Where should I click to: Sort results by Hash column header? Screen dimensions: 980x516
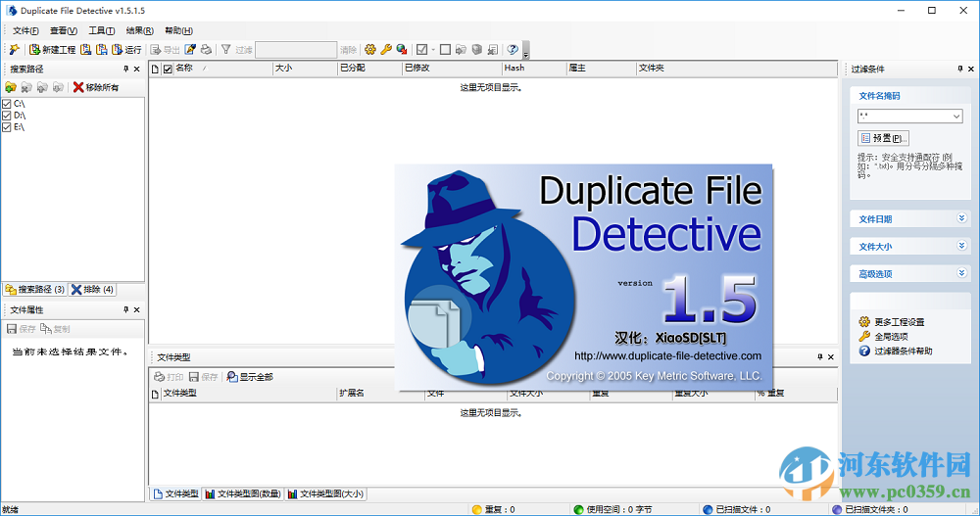(534, 69)
